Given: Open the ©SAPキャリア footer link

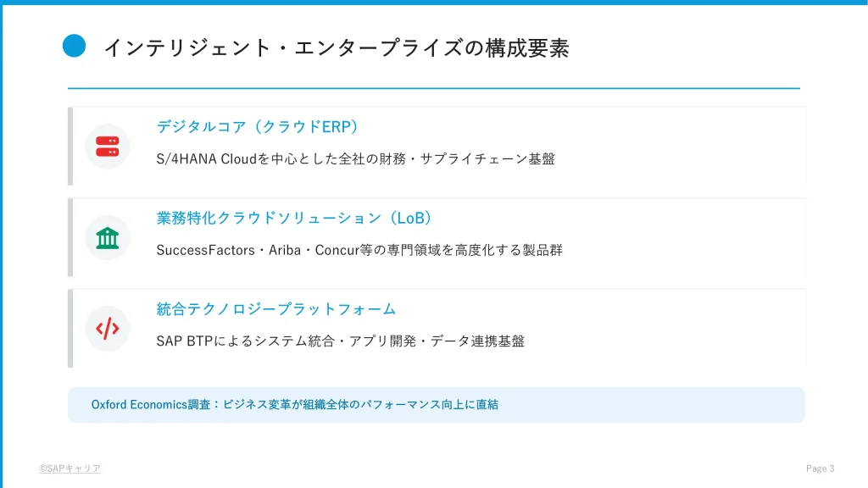Looking at the screenshot, I should [x=70, y=469].
